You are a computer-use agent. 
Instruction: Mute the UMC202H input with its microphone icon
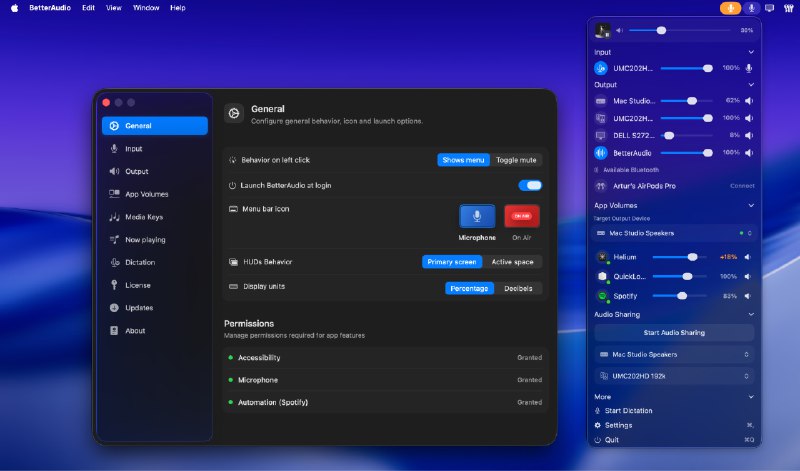(749, 68)
